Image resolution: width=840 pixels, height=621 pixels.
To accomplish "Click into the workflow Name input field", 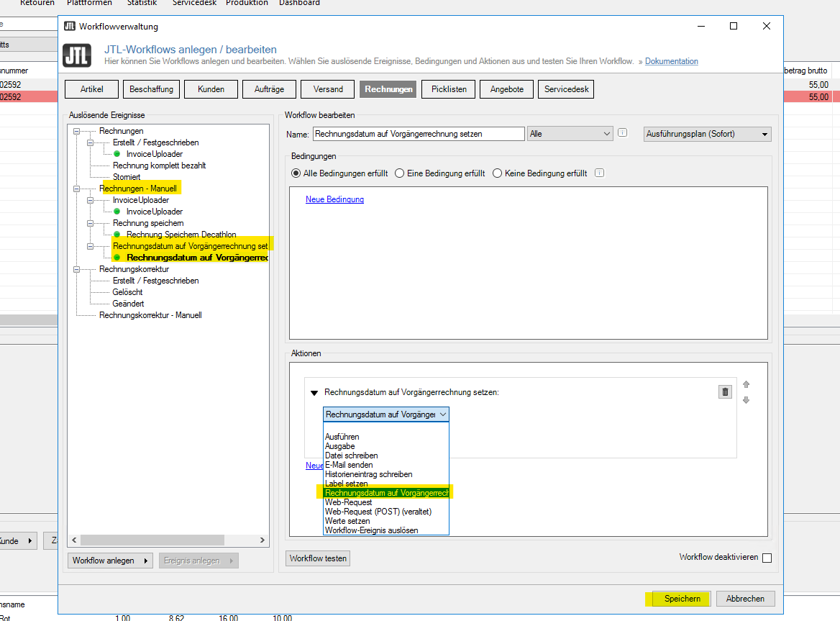I will [419, 134].
